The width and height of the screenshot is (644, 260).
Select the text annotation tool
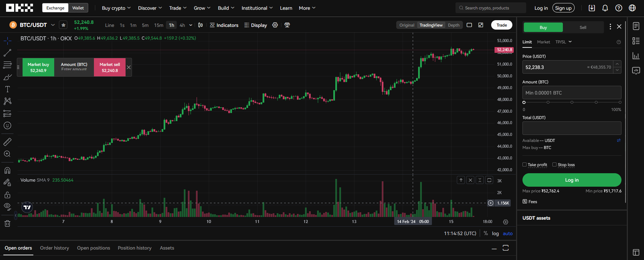tap(7, 89)
